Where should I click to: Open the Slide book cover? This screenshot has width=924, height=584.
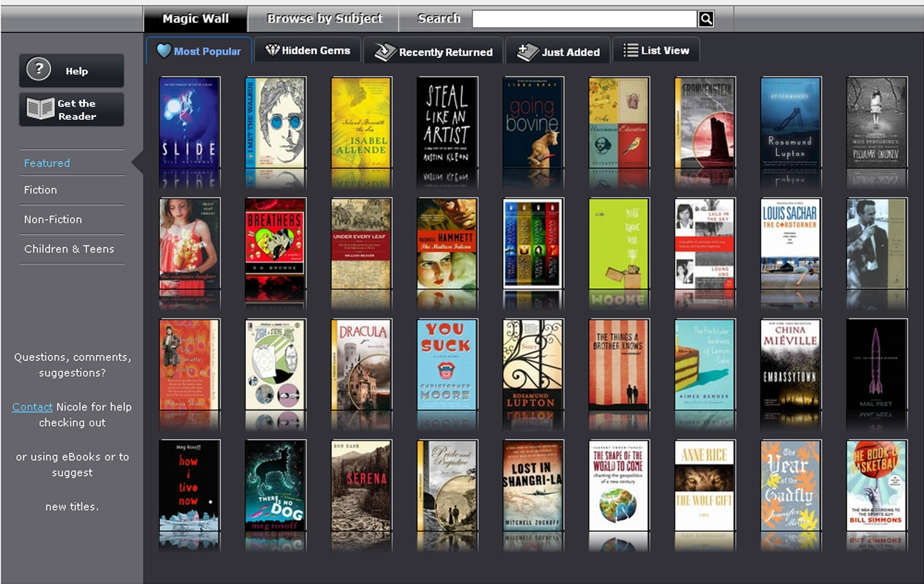tap(189, 123)
